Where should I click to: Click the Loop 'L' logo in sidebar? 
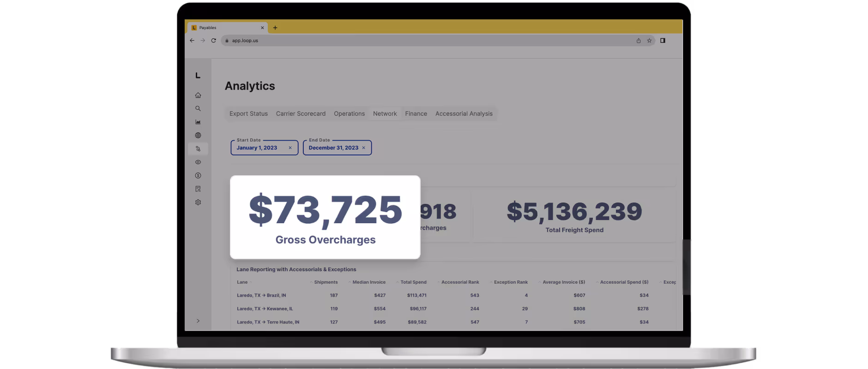coord(198,75)
